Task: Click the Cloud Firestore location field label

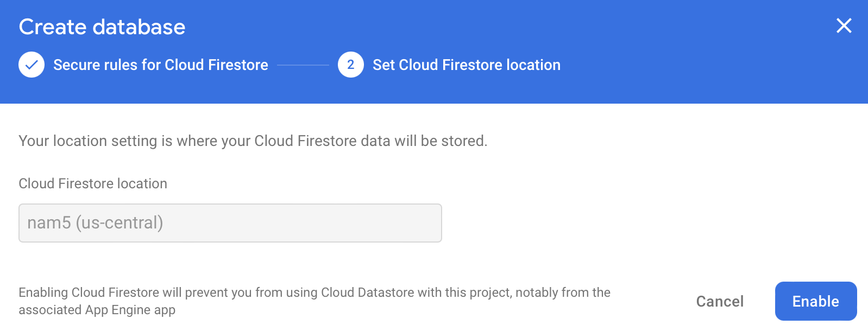Action: click(93, 183)
